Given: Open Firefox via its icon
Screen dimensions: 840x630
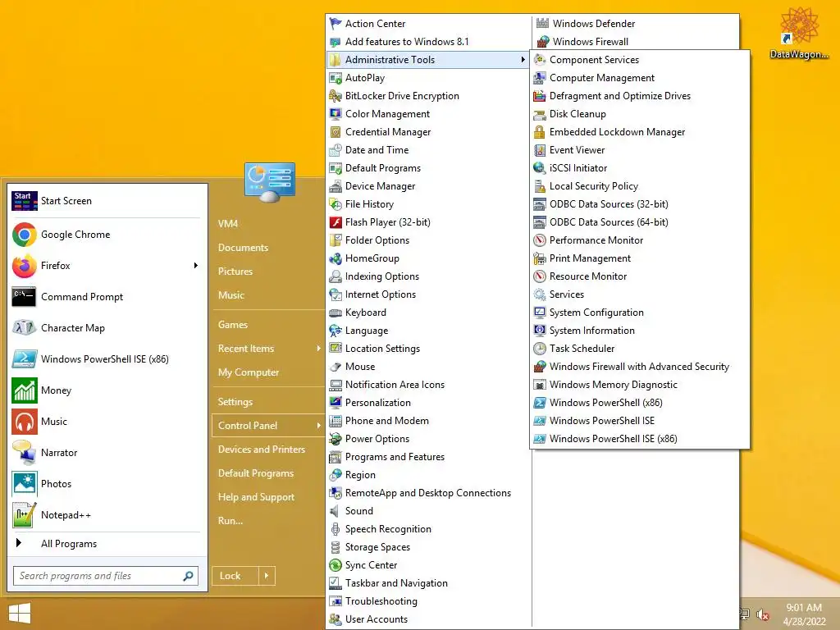Looking at the screenshot, I should [x=24, y=266].
